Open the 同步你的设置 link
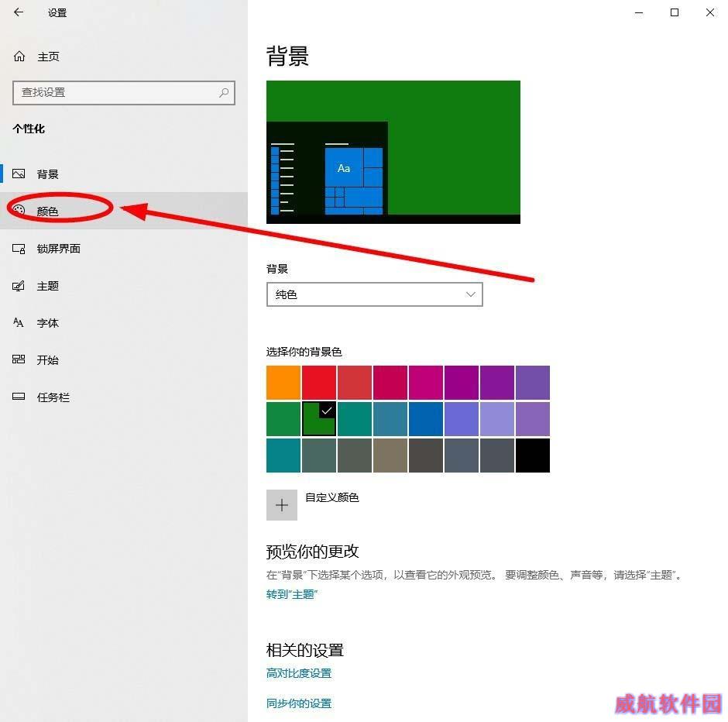This screenshot has height=722, width=728. pos(299,703)
